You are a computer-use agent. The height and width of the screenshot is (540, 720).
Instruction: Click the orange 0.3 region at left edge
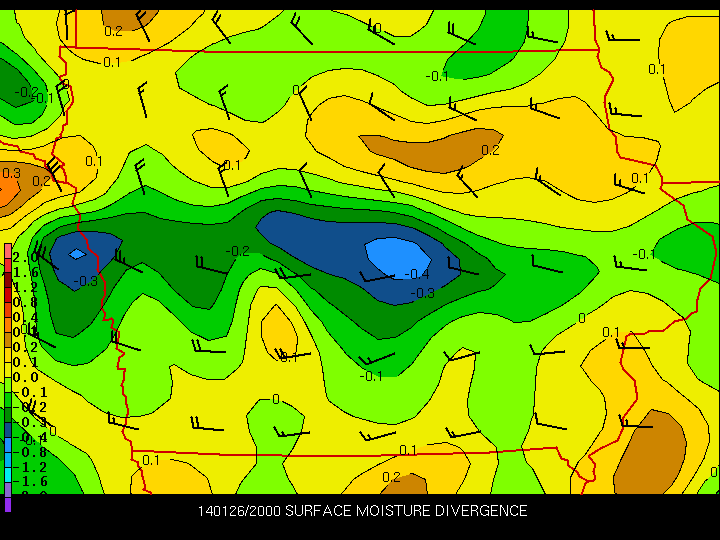[x=10, y=180]
